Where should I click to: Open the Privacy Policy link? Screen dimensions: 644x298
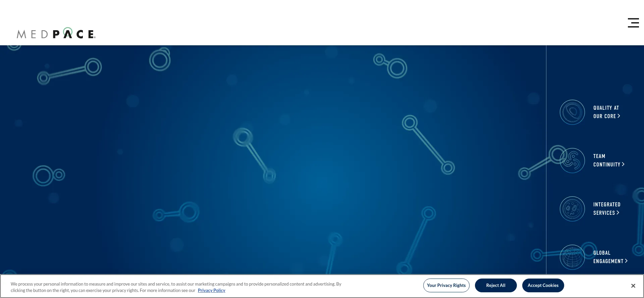pyautogui.click(x=211, y=290)
